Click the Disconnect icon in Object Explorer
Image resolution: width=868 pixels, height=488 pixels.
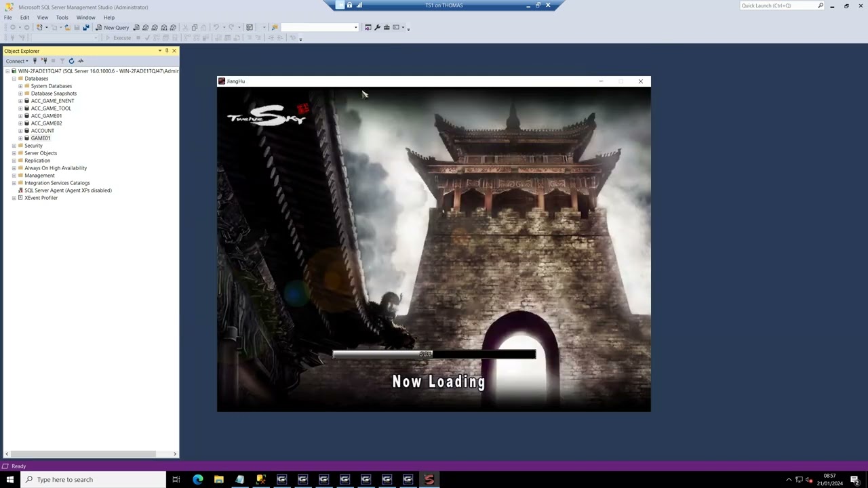pyautogui.click(x=43, y=61)
